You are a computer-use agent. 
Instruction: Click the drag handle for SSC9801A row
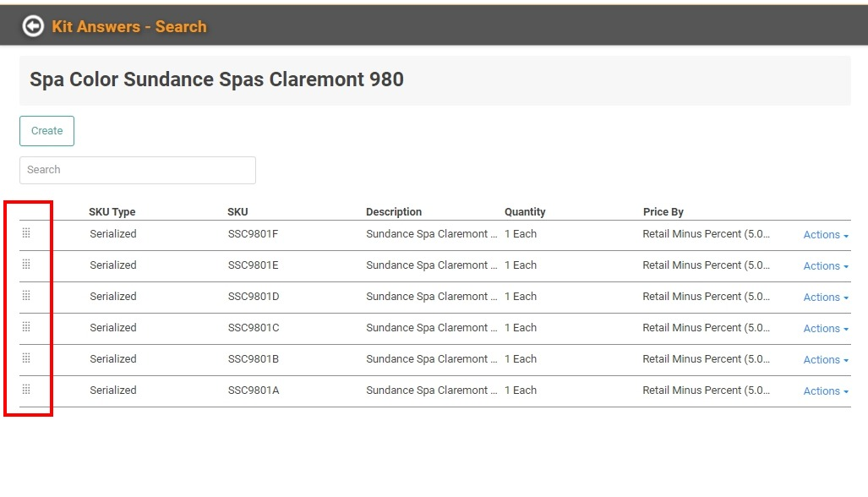(26, 389)
